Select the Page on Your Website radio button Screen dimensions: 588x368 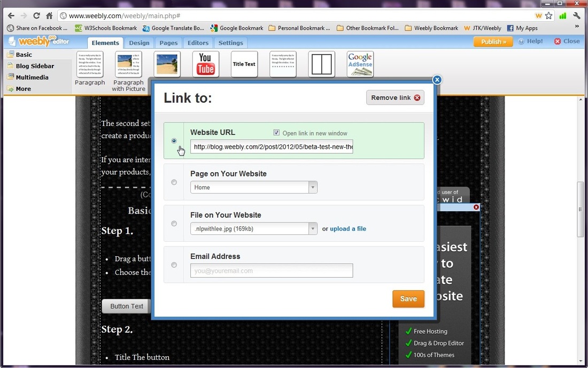pyautogui.click(x=174, y=182)
